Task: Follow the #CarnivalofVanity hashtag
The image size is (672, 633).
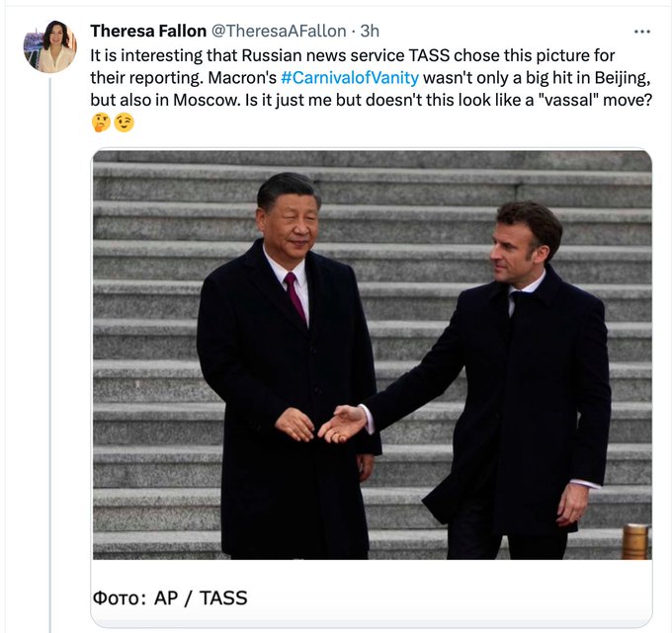Action: click(x=350, y=77)
